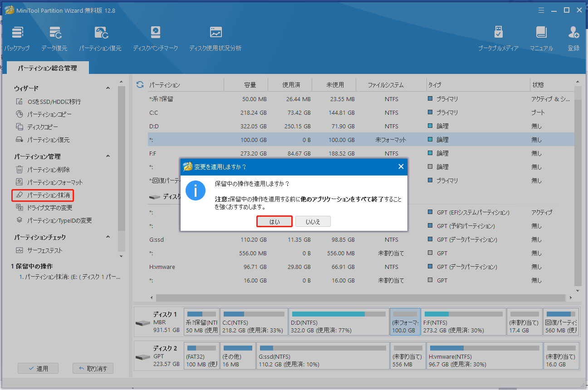Open ディスク使用状況分析

coord(216,39)
